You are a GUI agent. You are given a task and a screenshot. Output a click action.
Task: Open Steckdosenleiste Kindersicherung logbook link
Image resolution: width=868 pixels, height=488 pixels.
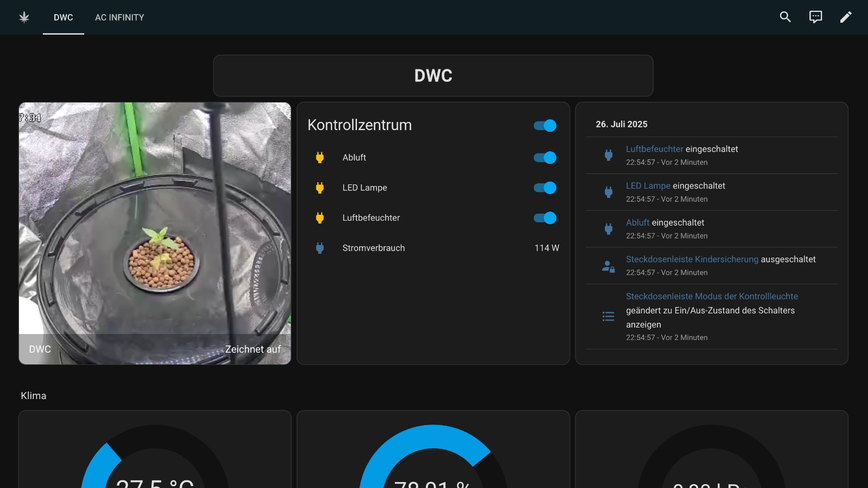[692, 260]
